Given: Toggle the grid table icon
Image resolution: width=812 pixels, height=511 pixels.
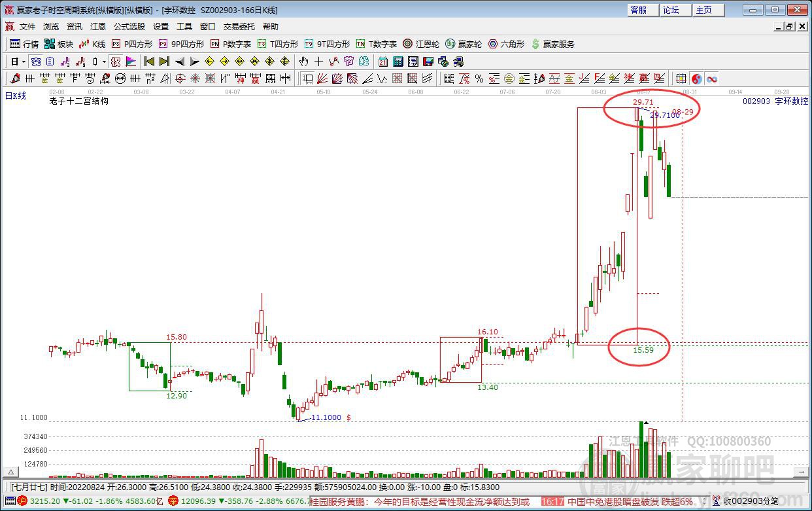Looking at the screenshot, I should click(x=681, y=79).
